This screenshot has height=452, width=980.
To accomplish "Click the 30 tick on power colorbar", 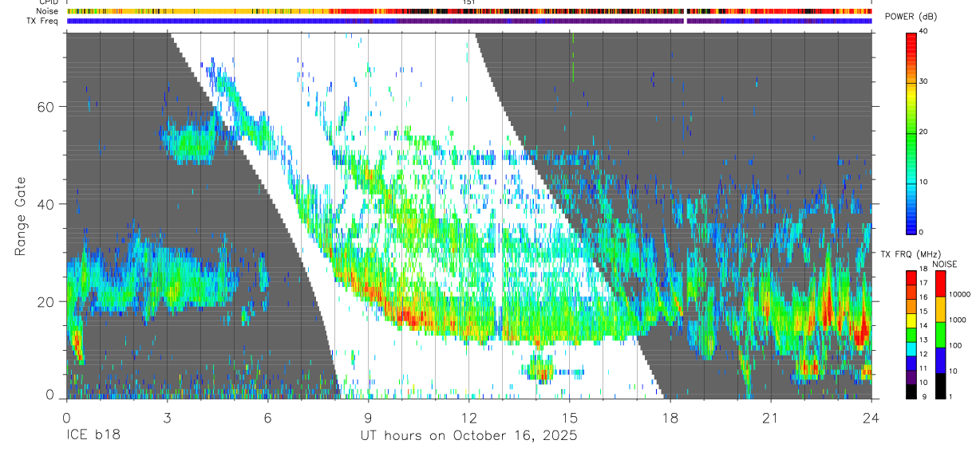I will click(925, 81).
